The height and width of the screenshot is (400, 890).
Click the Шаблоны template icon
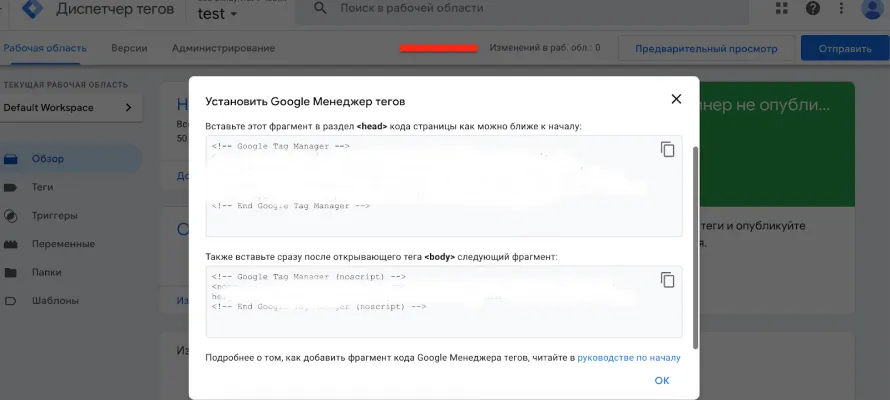coord(10,301)
